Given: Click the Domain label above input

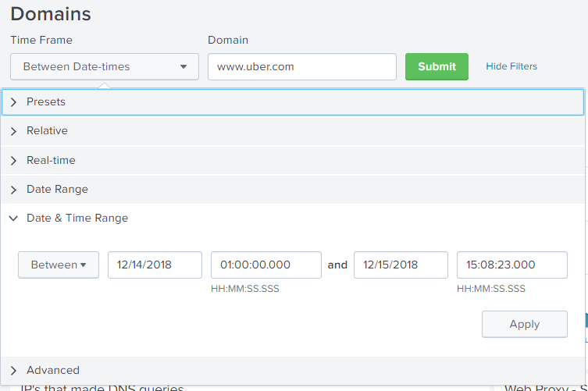Looking at the screenshot, I should pos(228,40).
